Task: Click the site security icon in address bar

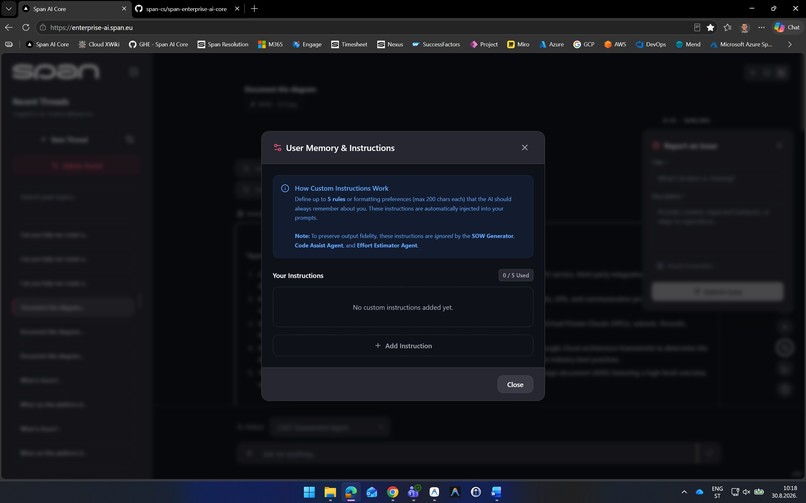Action: point(43,27)
